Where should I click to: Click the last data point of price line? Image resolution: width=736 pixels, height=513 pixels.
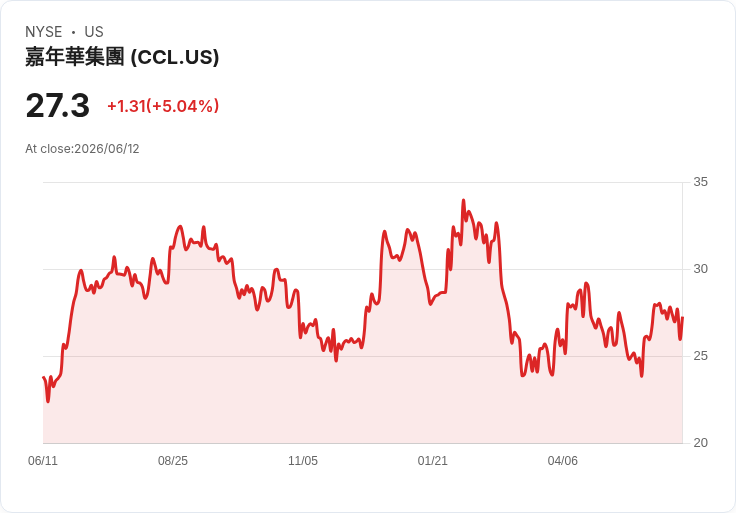pyautogui.click(x=682, y=318)
